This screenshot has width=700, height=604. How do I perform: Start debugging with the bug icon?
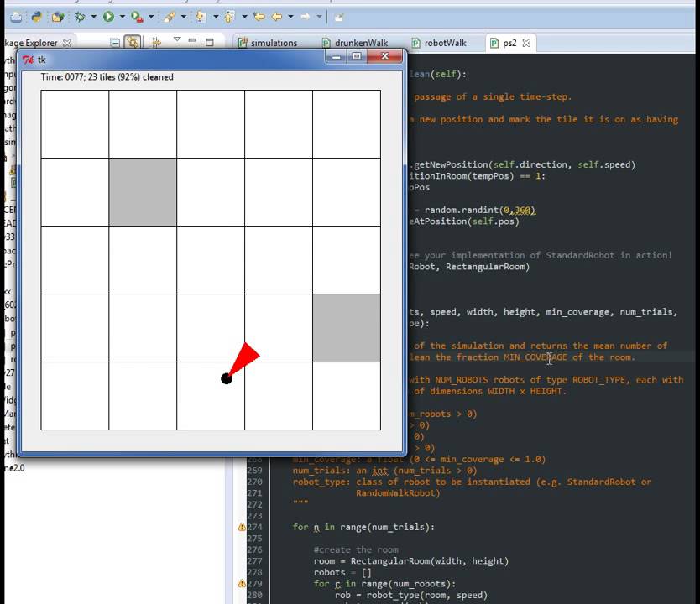click(81, 17)
